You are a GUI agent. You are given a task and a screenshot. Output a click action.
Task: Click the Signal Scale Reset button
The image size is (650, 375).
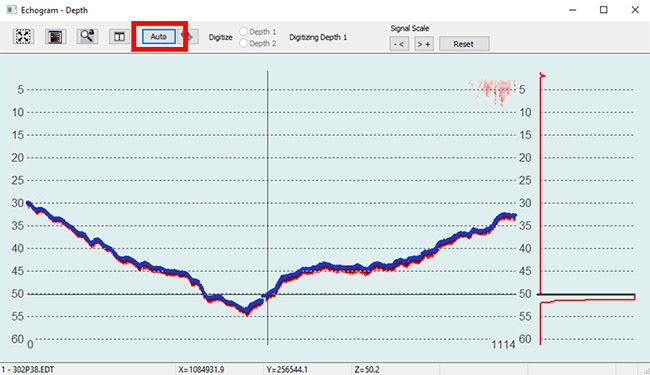click(x=464, y=44)
